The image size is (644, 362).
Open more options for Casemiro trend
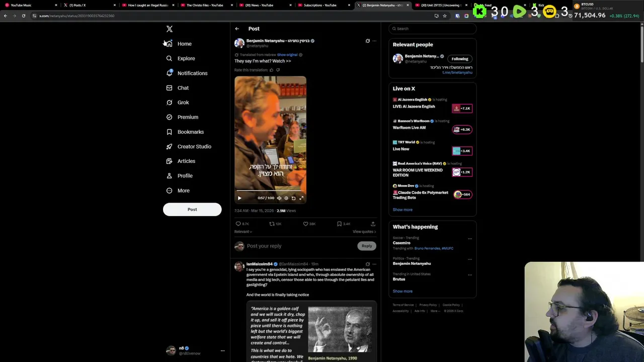[470, 238]
